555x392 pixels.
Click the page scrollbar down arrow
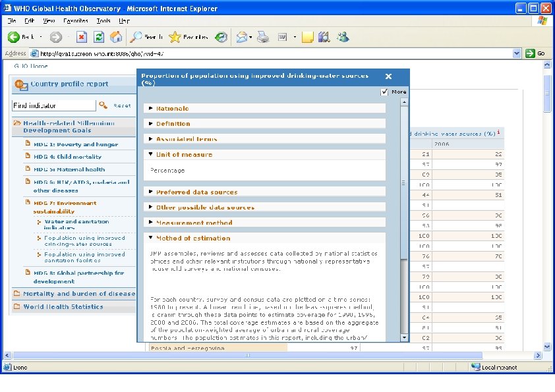tap(547, 347)
